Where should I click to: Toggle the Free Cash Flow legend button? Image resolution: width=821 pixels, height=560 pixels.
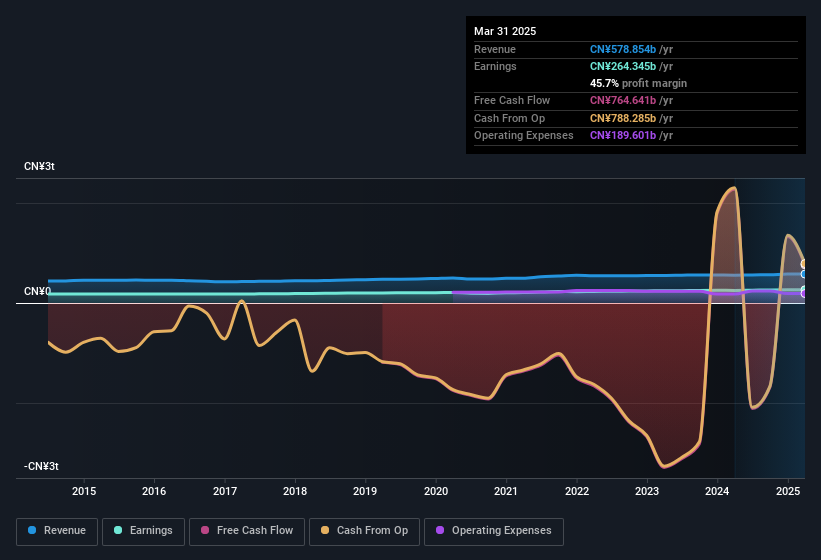point(247,531)
